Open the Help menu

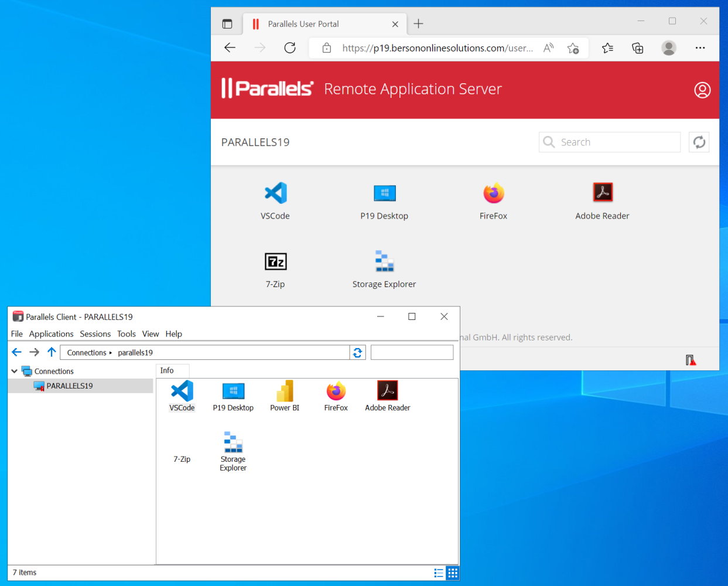[174, 334]
